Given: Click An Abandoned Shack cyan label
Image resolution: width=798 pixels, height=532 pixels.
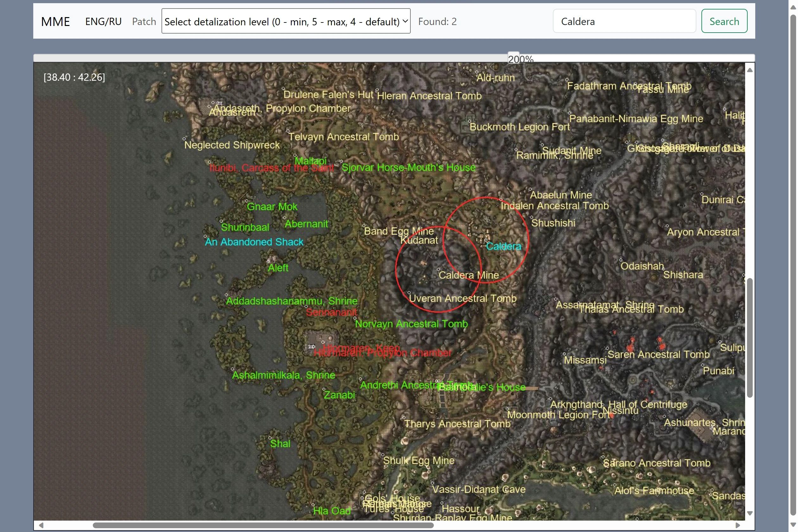Looking at the screenshot, I should tap(254, 242).
